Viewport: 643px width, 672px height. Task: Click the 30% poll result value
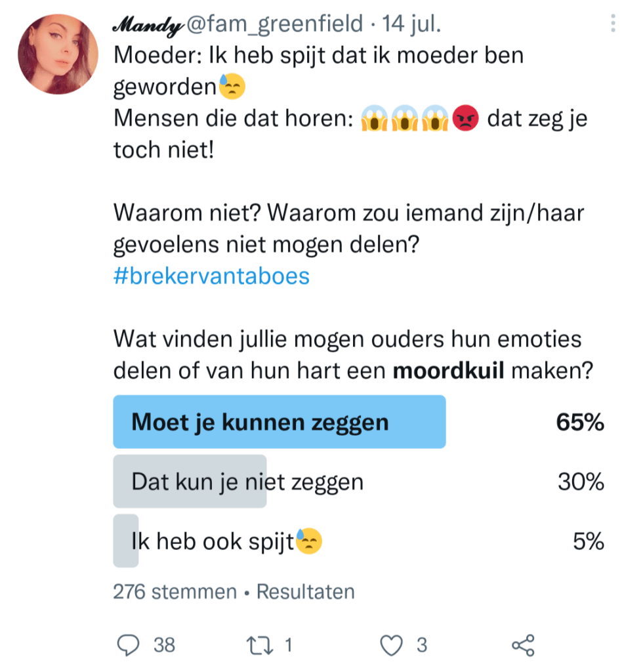point(581,482)
